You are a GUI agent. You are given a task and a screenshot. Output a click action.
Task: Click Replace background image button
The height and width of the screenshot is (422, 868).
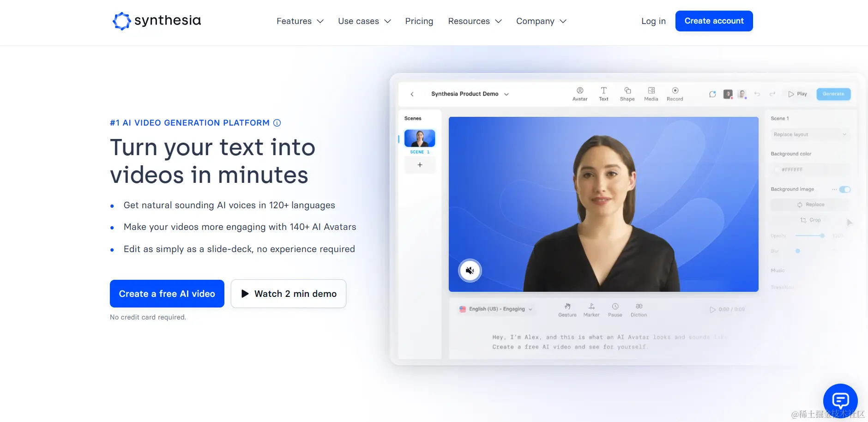[x=810, y=205]
